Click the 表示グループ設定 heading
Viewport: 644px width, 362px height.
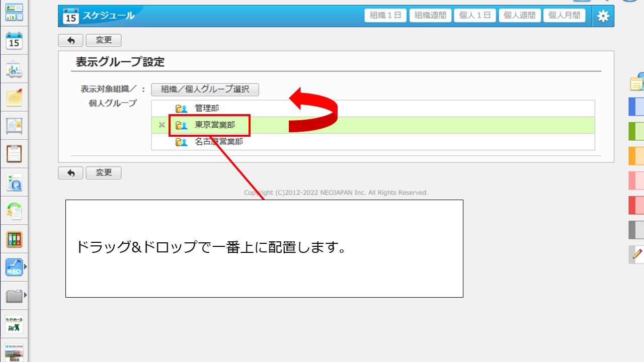[x=120, y=62]
